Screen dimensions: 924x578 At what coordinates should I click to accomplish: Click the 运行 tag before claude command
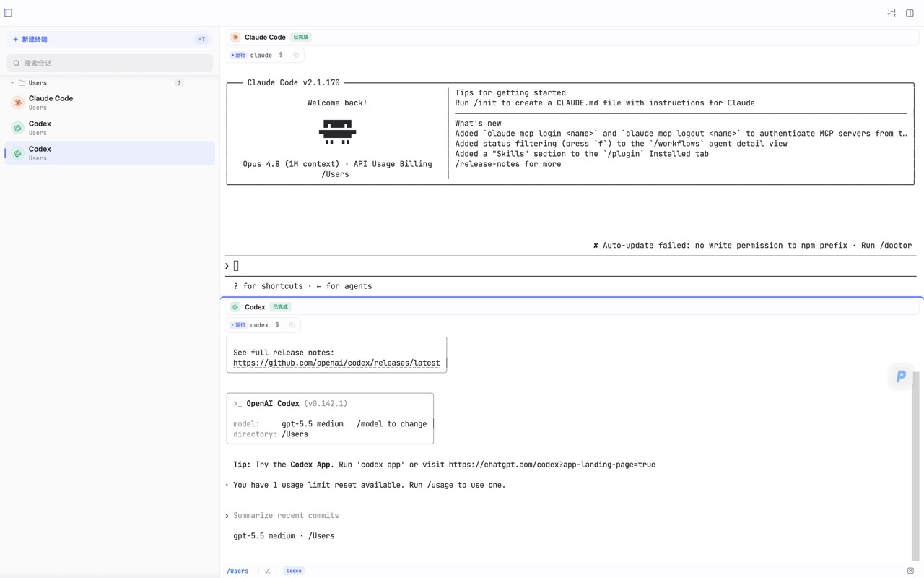coord(238,55)
